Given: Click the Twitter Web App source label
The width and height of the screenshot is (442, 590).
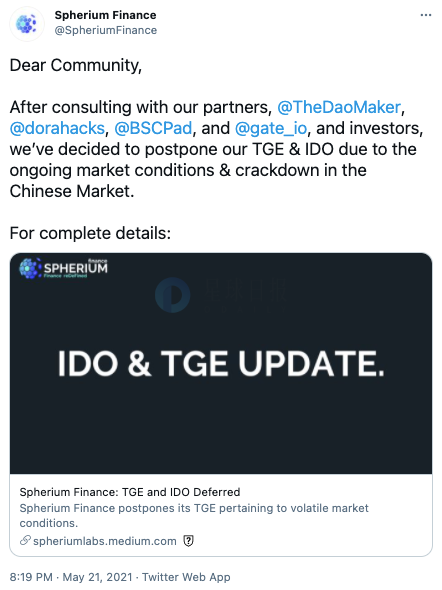Looking at the screenshot, I should 186,577.
